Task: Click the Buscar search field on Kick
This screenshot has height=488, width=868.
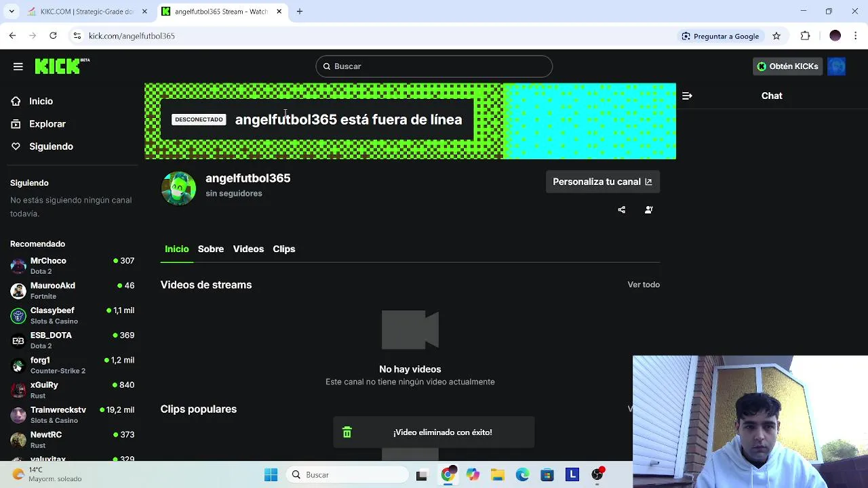Action: [x=434, y=66]
